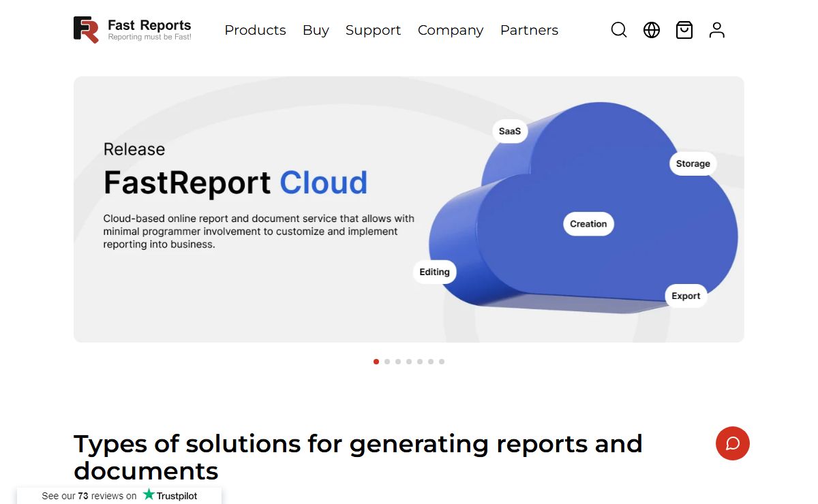This screenshot has width=818, height=504.
Task: Click the 'Release' text in banner
Action: click(x=134, y=149)
